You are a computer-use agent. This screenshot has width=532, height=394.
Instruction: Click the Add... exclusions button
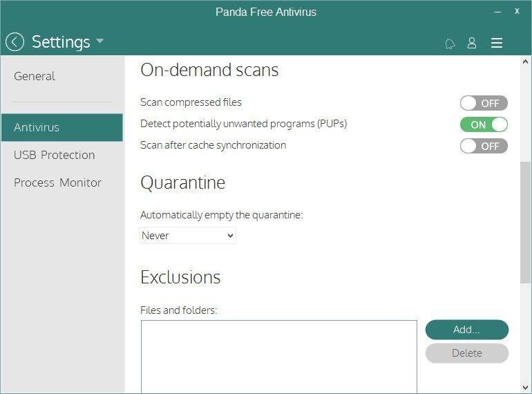[x=467, y=330]
